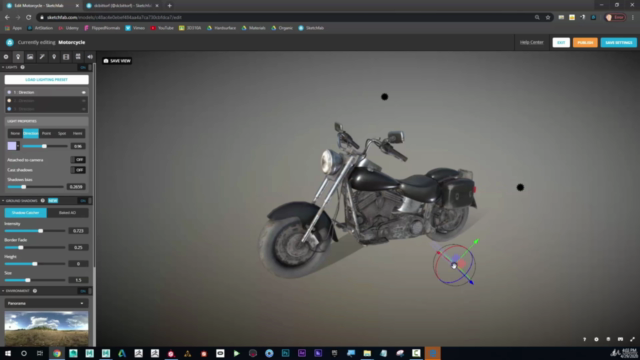
Task: Click the Sketchfab logo beside Currently editing
Action: [x=10, y=42]
